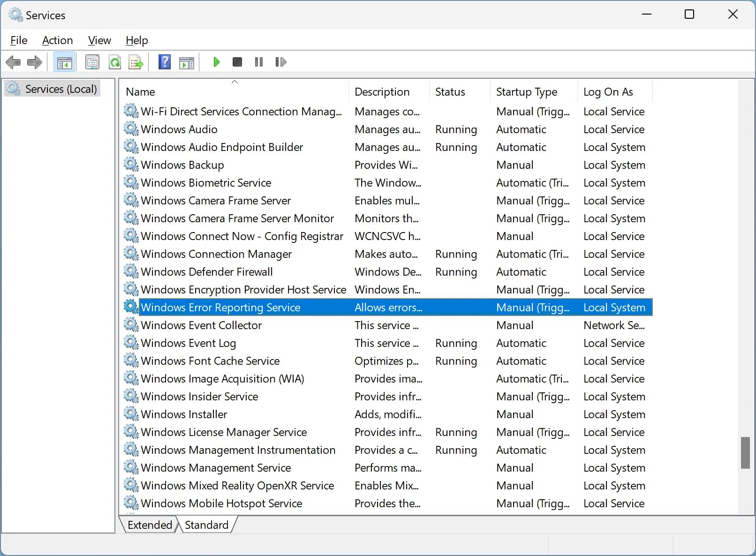Click the 'Performs ma...' description cell
The width and height of the screenshot is (756, 556).
[388, 467]
